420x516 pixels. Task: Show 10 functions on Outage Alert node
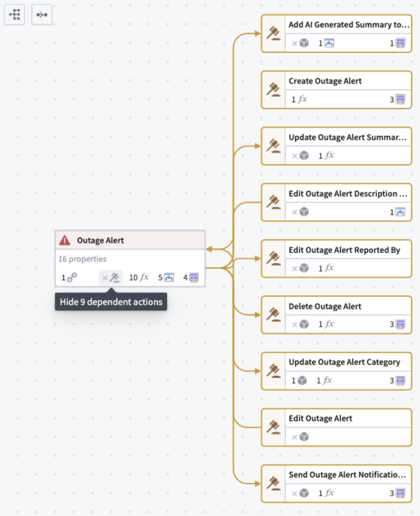(139, 277)
